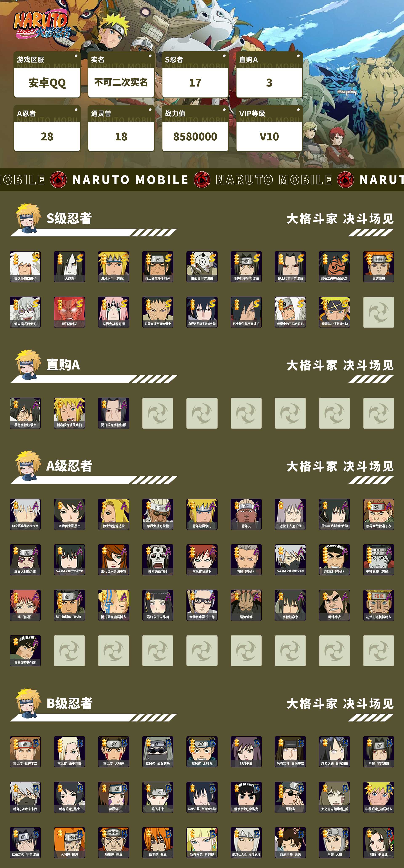Choose the 暴怒宇智波带土 ninja icon

[25, 413]
